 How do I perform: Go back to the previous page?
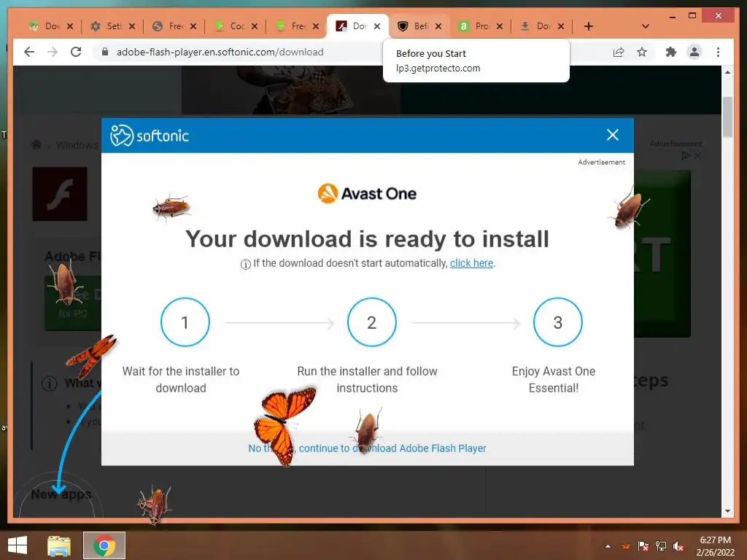point(29,52)
